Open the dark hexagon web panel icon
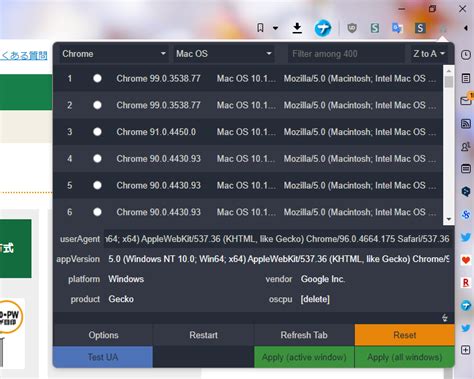This screenshot has width=474, height=379. point(466,191)
